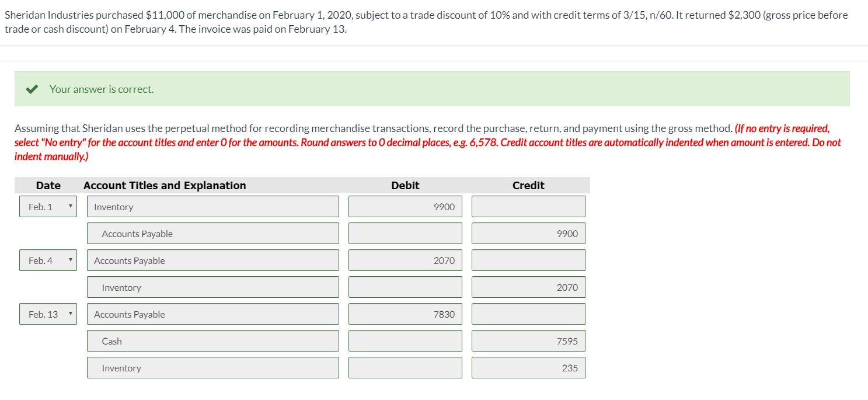The image size is (868, 400).
Task: Select the Accounts Payable field for Feb. 4
Action: (212, 260)
